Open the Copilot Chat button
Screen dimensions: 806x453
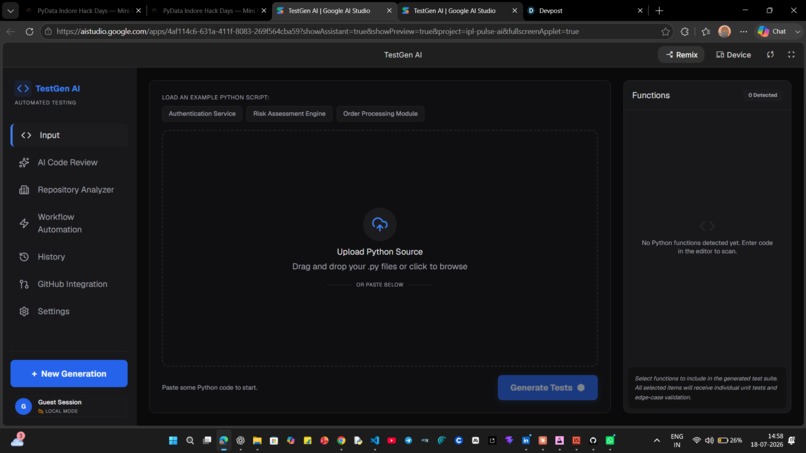click(x=773, y=31)
